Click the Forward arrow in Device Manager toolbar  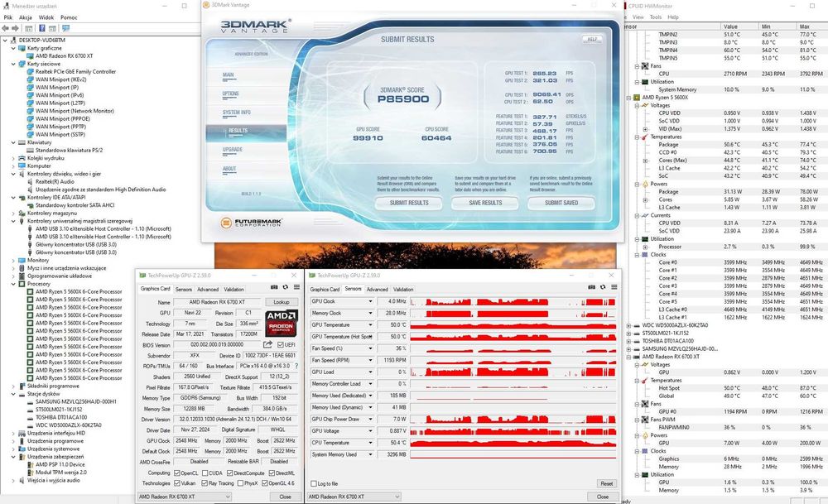coord(15,28)
